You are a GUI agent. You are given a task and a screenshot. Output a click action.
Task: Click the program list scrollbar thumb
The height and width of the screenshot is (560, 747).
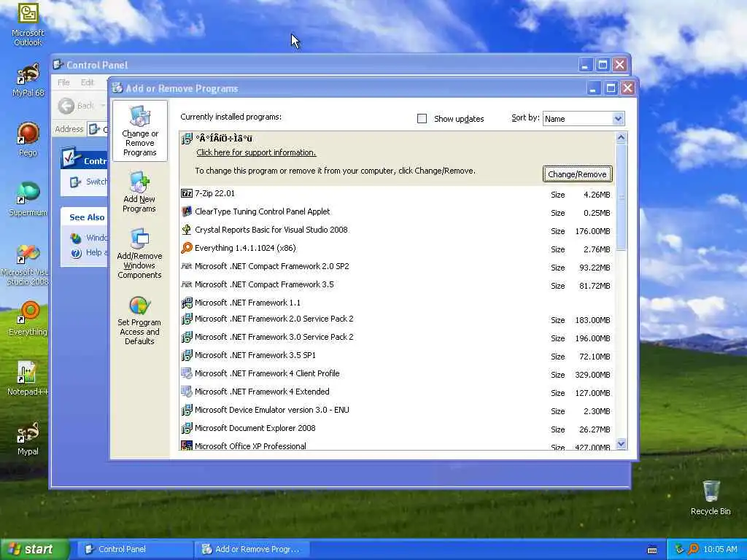pyautogui.click(x=621, y=196)
